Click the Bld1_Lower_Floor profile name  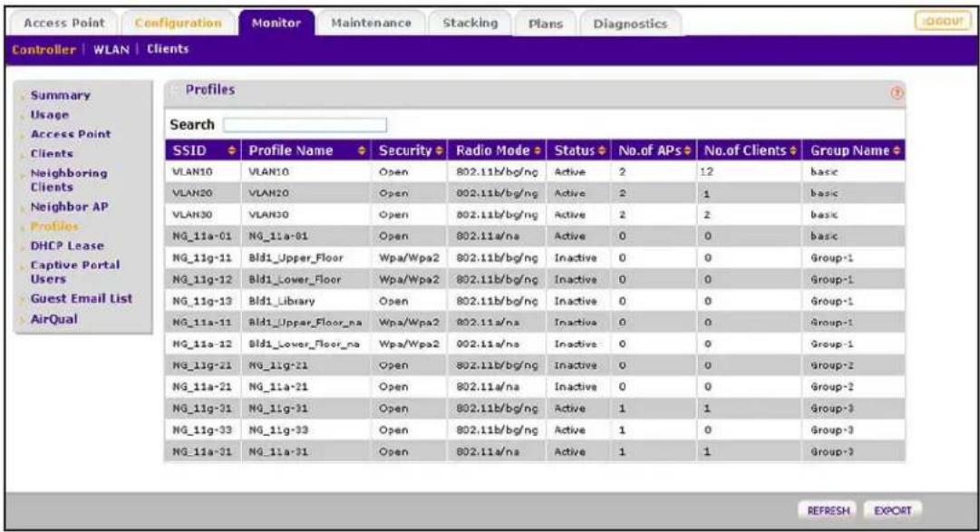[x=295, y=279]
